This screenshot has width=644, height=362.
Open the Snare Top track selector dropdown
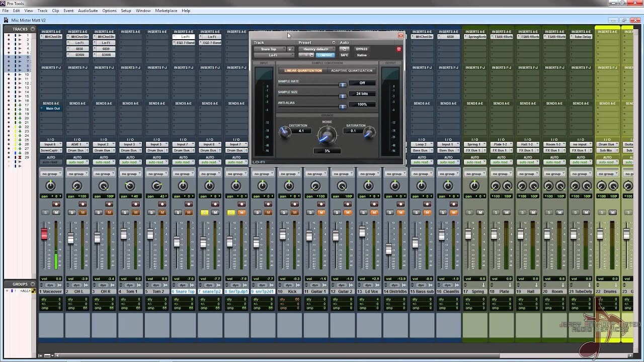click(x=270, y=49)
